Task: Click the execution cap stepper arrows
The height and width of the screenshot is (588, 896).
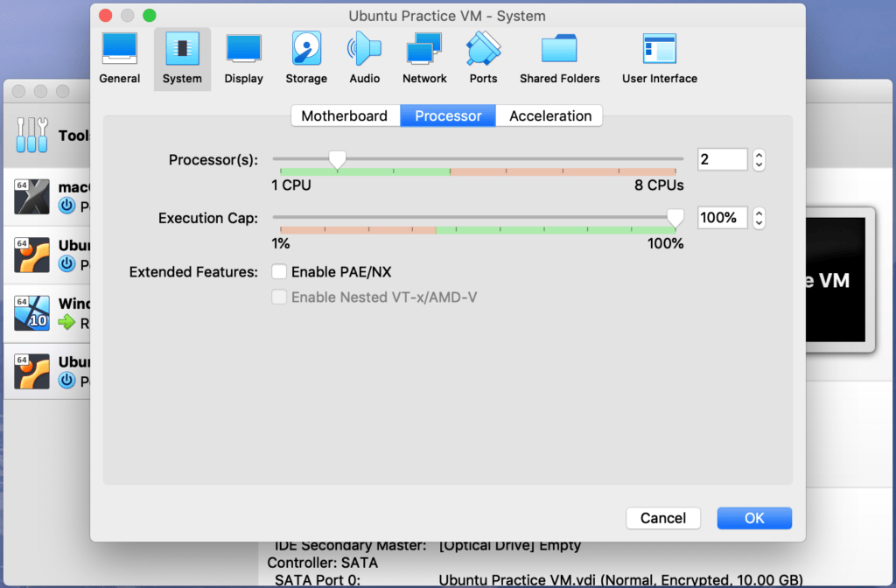Action: pos(759,218)
